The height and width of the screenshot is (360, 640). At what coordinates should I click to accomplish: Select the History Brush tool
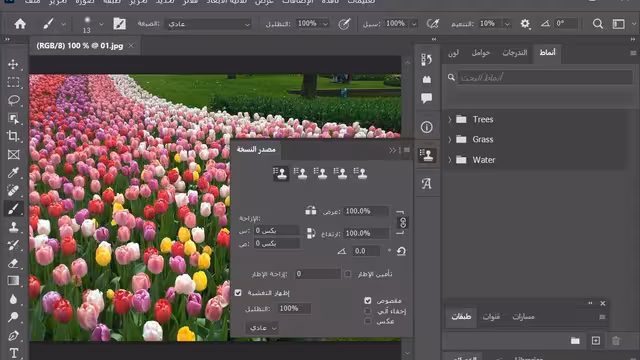[x=13, y=245]
